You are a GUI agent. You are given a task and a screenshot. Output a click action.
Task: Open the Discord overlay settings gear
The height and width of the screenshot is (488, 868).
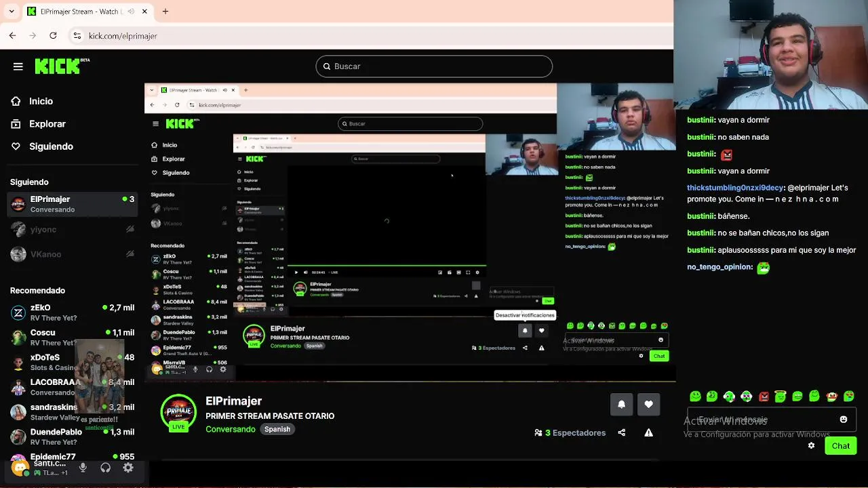128,468
